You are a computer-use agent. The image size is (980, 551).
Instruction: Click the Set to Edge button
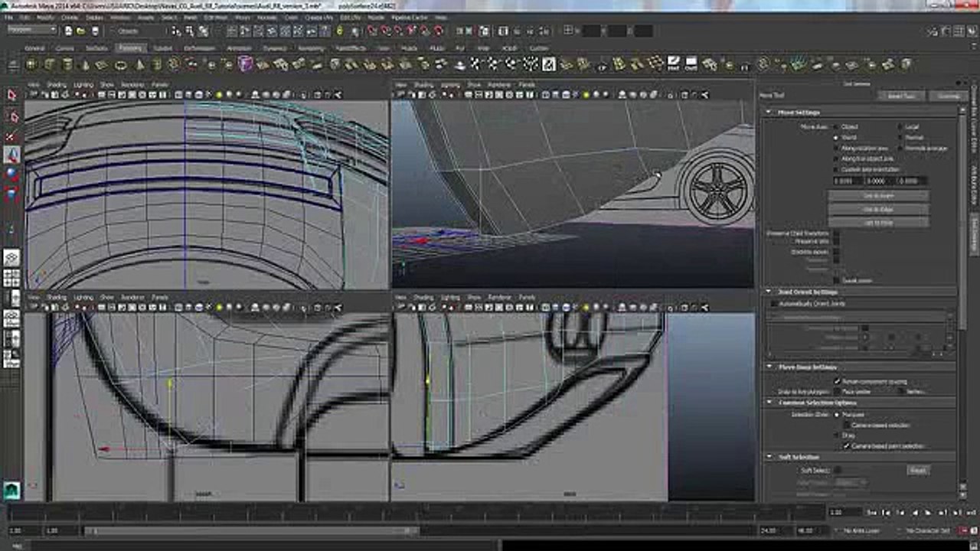(878, 209)
